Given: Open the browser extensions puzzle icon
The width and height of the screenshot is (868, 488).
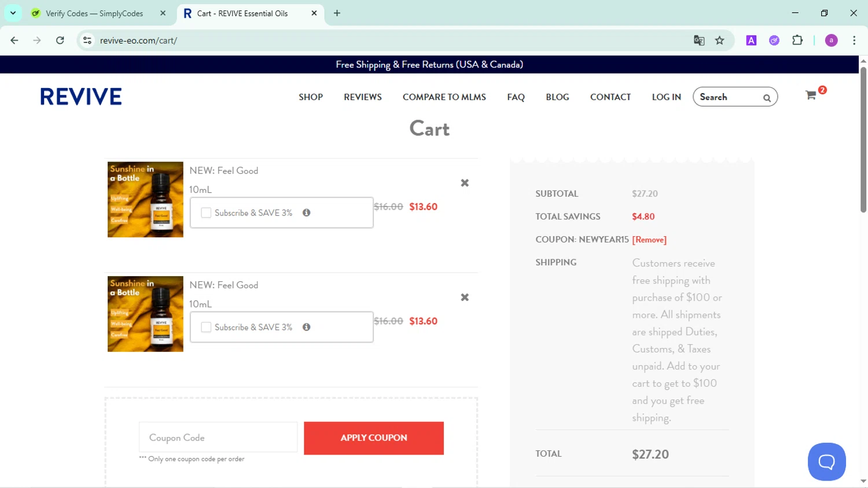Looking at the screenshot, I should click(x=797, y=41).
